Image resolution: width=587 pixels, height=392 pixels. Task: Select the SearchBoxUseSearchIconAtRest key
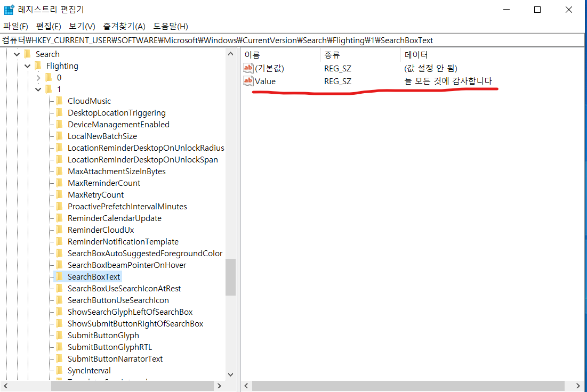point(124,288)
